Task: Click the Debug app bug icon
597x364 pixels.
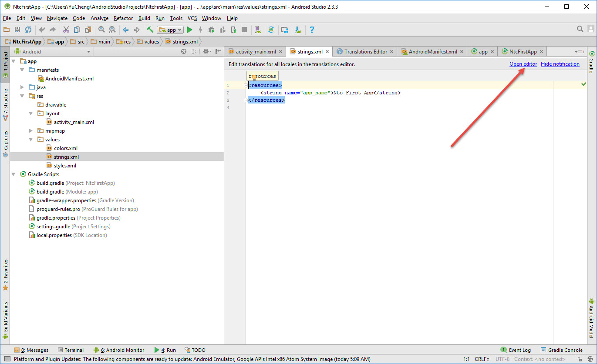Action: coord(211,30)
